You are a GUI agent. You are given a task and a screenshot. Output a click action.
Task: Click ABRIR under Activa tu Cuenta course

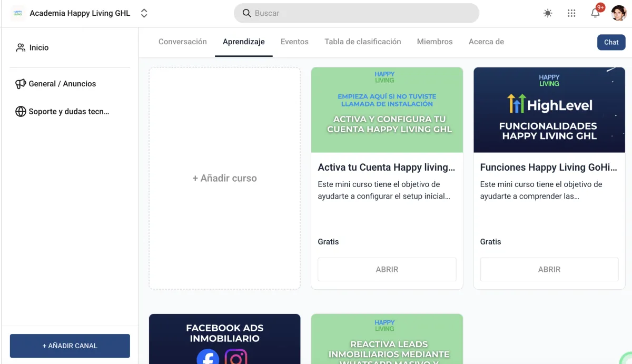[x=387, y=269]
